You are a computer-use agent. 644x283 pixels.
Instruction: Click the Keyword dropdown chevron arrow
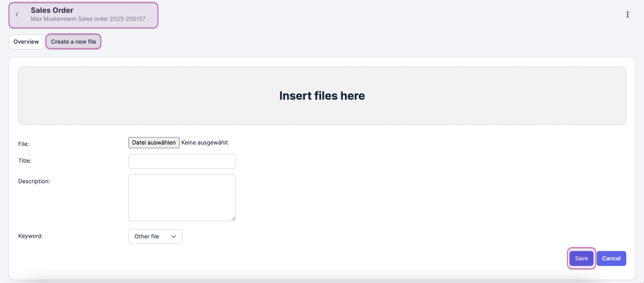point(173,237)
